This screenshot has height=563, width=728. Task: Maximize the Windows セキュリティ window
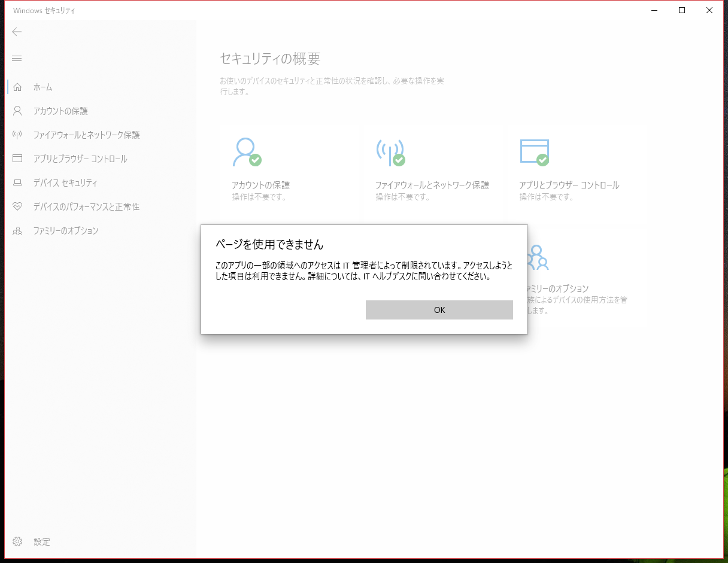(682, 10)
